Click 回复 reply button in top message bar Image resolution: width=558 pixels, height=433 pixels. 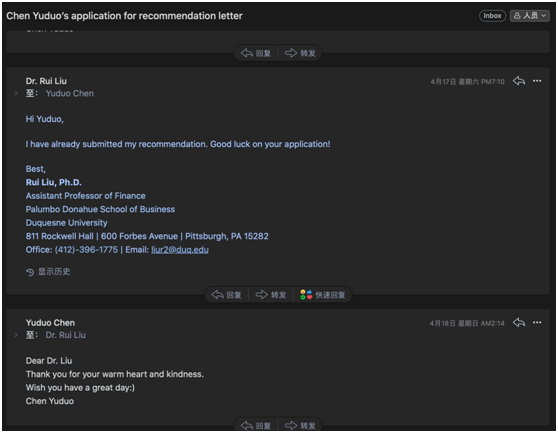point(256,53)
